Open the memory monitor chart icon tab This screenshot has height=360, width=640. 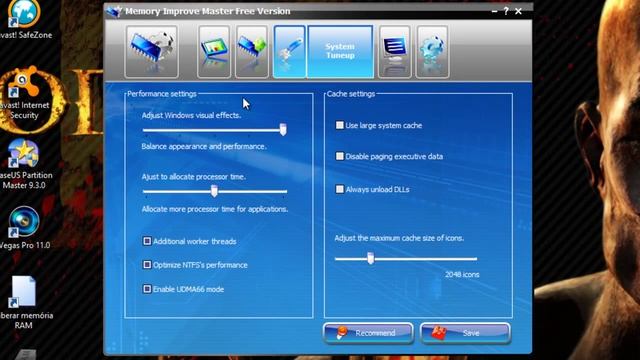click(x=214, y=51)
